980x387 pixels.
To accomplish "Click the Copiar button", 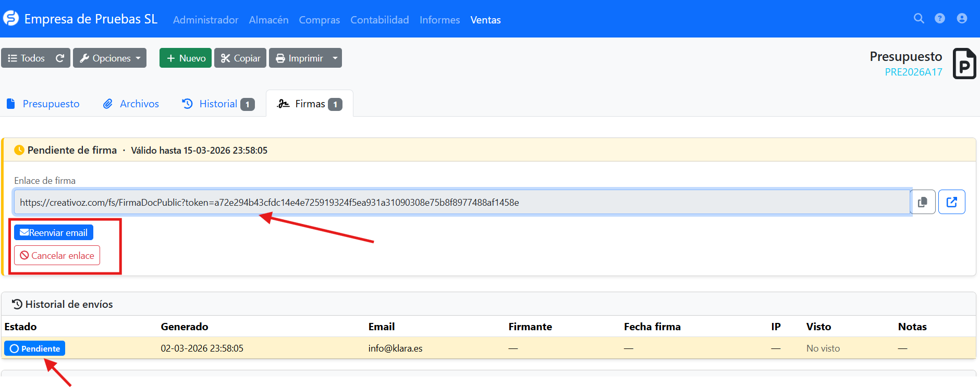I will coord(240,58).
